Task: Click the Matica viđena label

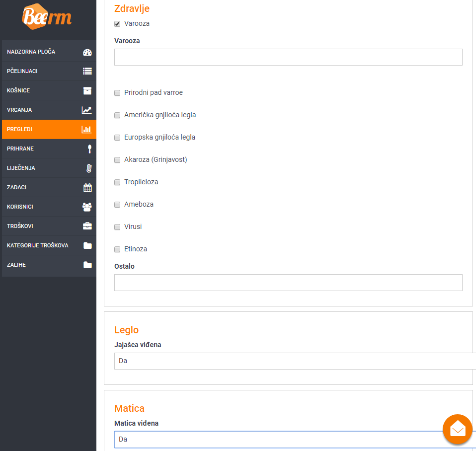Action: 136,423
